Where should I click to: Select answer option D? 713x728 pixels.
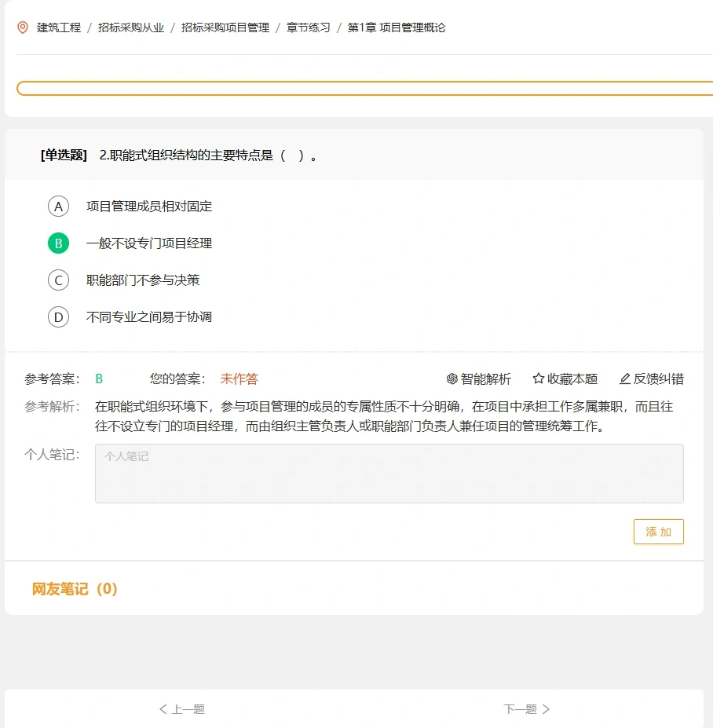pyautogui.click(x=58, y=316)
